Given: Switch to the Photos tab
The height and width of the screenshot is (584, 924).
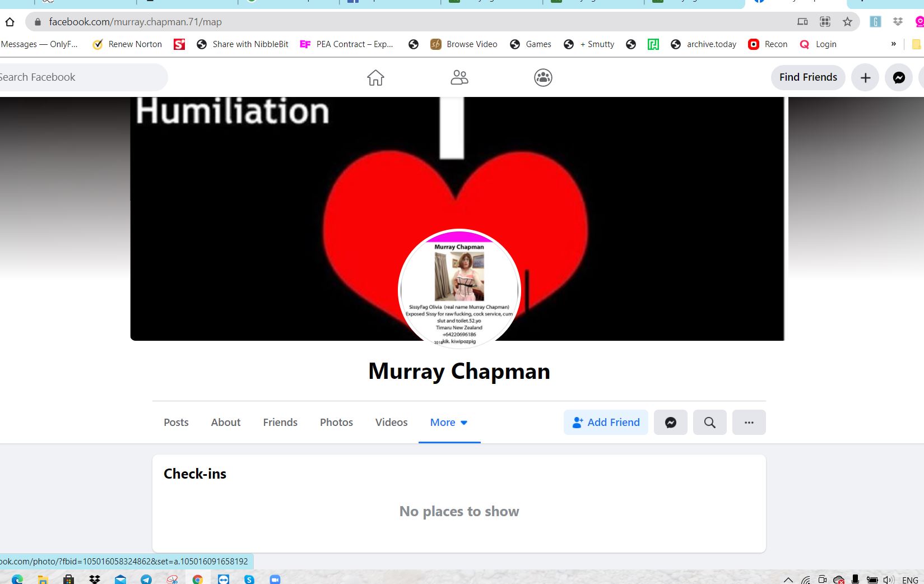Looking at the screenshot, I should [x=336, y=422].
